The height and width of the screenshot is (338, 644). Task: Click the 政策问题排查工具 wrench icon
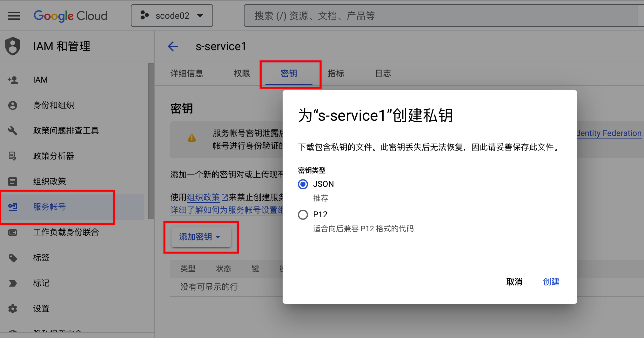[13, 131]
